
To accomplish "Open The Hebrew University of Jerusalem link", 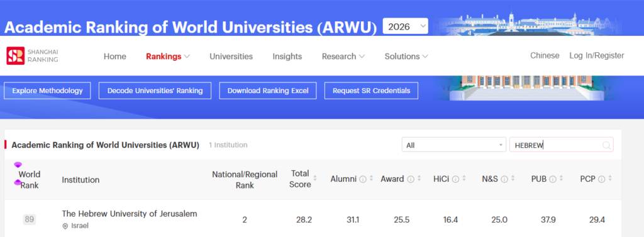I will click(130, 214).
